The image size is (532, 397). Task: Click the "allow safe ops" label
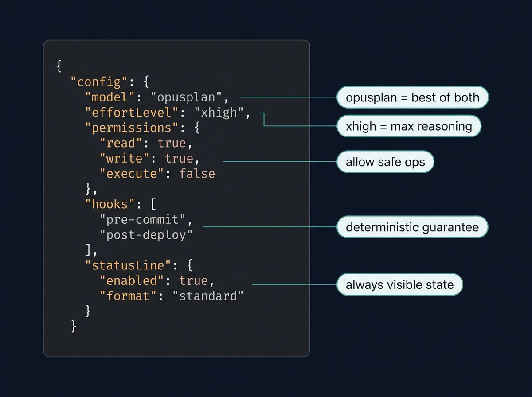pos(385,162)
